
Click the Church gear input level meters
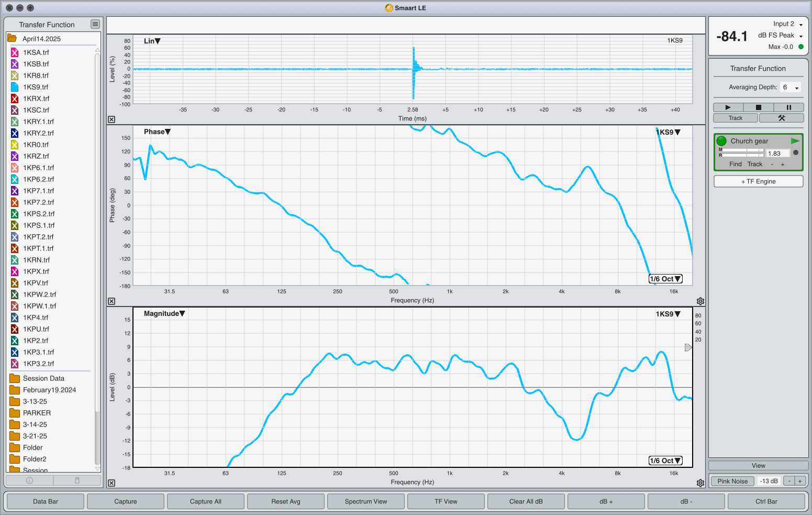[741, 152]
